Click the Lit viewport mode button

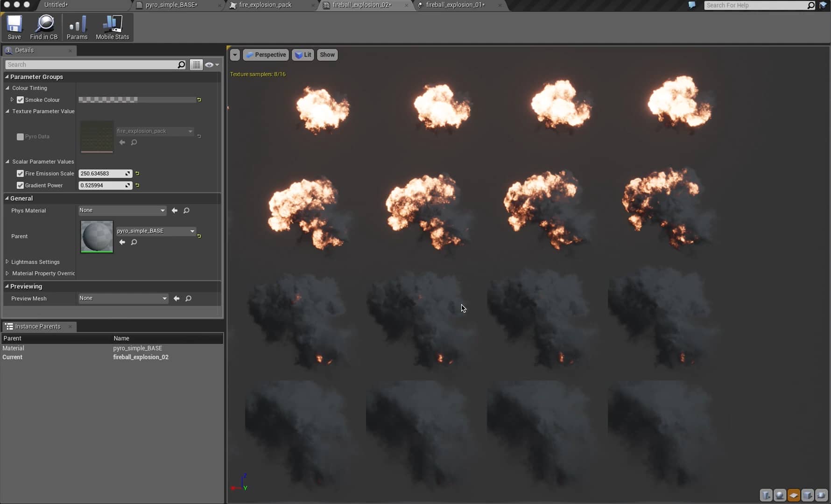click(303, 55)
